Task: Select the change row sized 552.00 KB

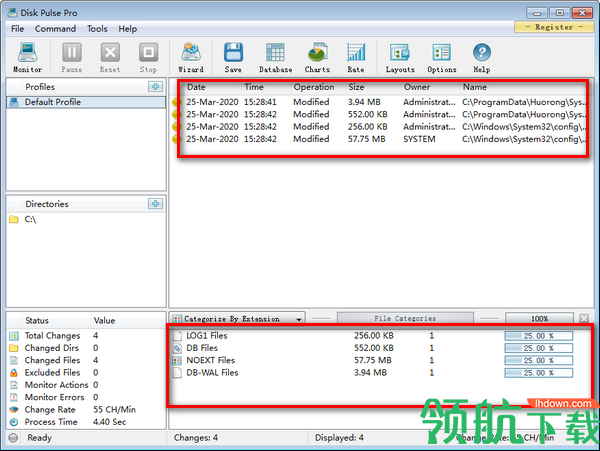Action: pos(379,114)
